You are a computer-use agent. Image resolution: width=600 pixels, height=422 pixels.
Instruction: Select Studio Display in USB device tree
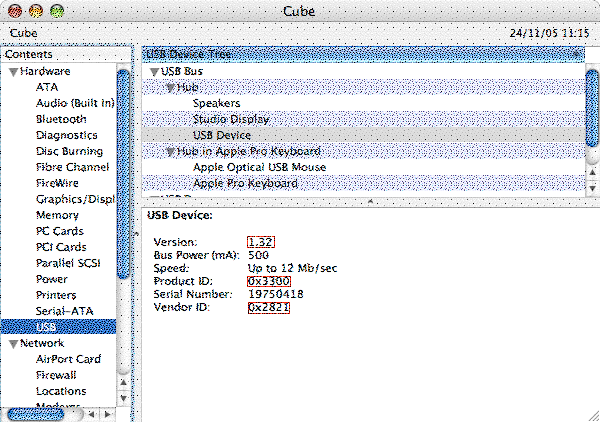pyautogui.click(x=364, y=119)
